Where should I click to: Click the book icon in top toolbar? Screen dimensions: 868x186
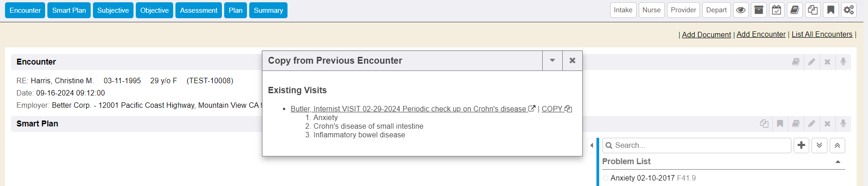pos(795,10)
